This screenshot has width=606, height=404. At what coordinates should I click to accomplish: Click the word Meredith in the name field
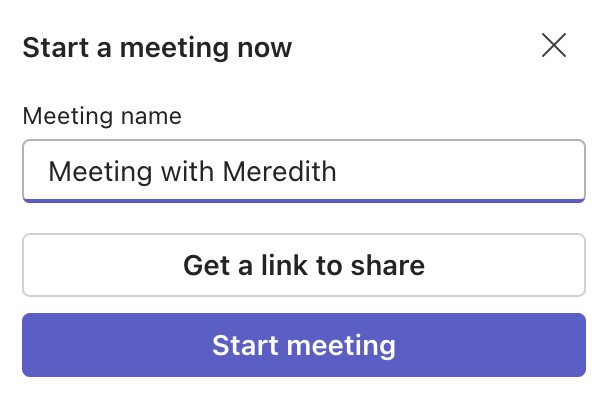coord(279,171)
